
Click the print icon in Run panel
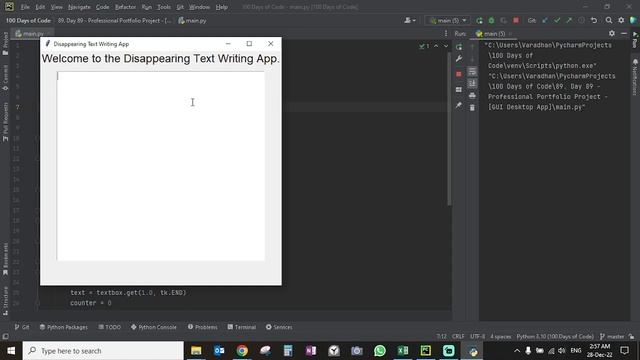coord(472,96)
